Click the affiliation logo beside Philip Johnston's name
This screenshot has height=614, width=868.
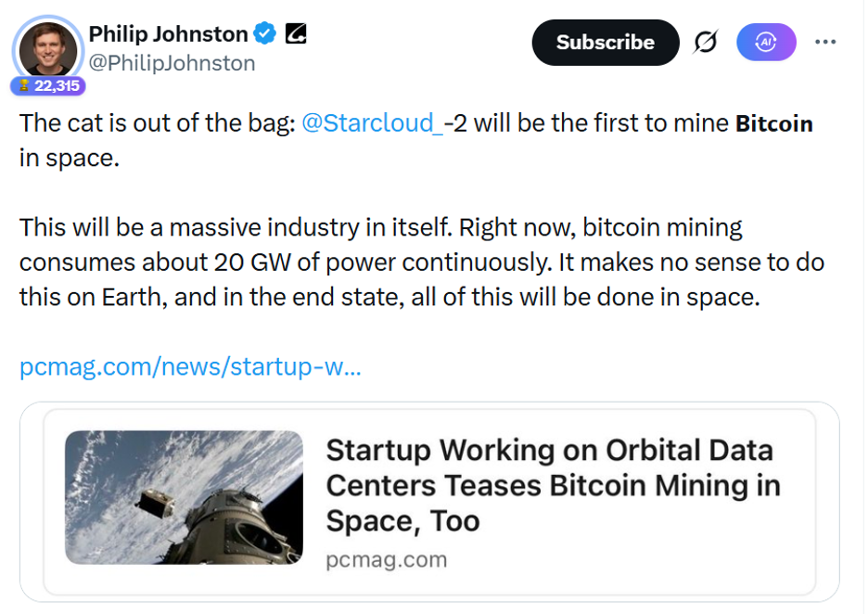click(x=295, y=33)
